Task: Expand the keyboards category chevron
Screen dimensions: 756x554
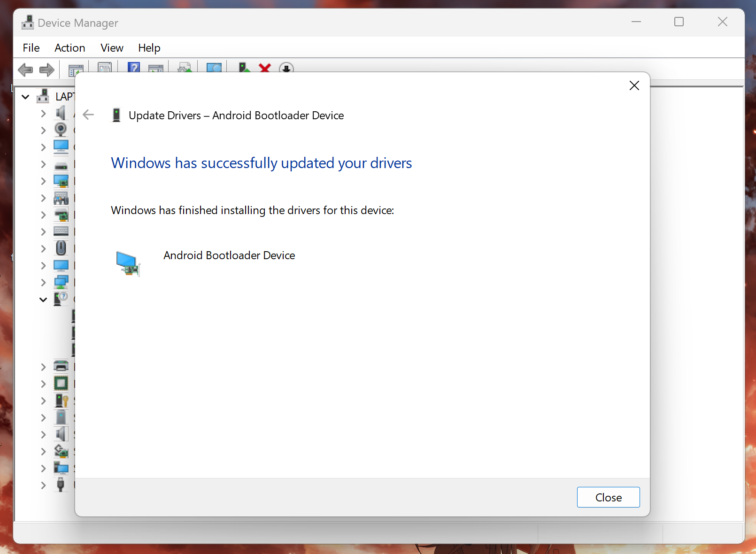Action: (x=43, y=232)
